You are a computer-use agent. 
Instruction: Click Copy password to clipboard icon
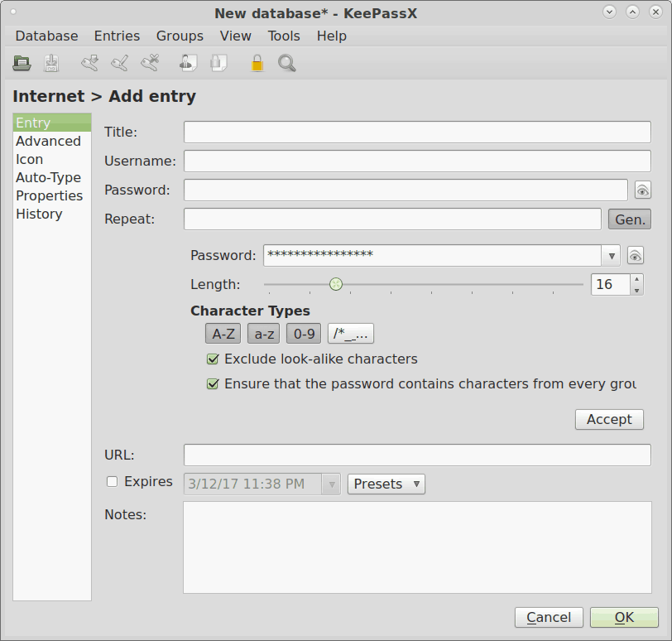coord(218,63)
